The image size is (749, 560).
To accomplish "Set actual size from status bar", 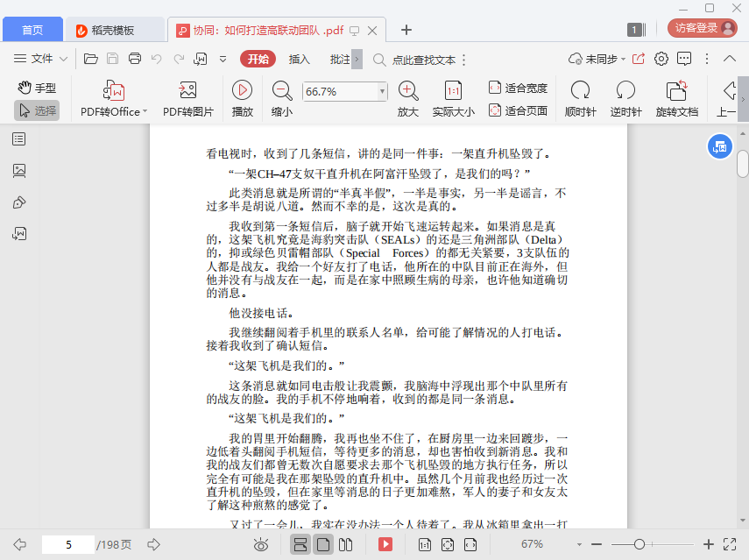I will (x=425, y=544).
